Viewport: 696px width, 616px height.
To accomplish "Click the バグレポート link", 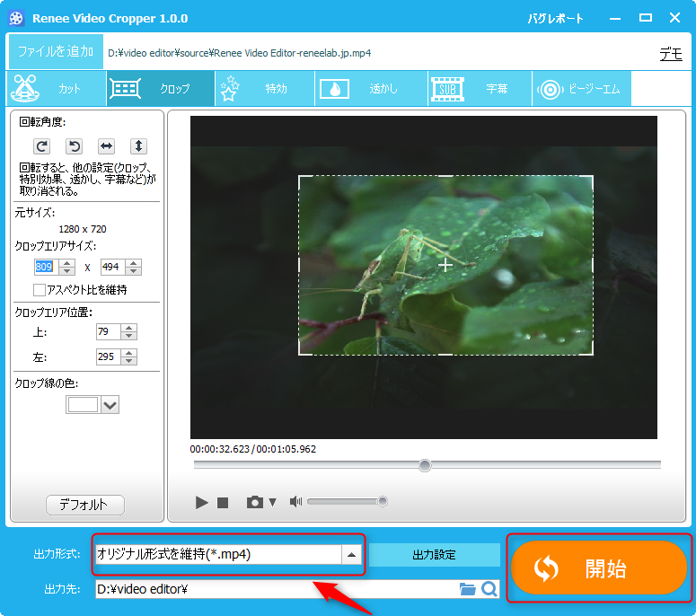I will click(555, 18).
